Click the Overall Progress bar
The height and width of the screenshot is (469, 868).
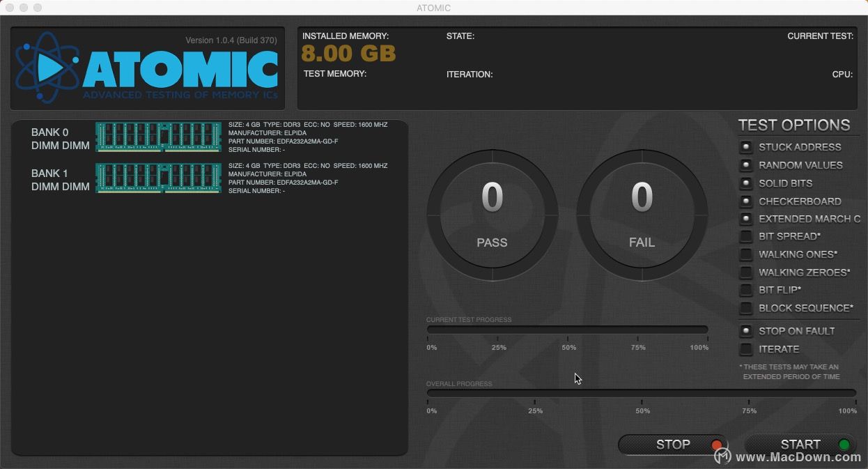coord(641,393)
